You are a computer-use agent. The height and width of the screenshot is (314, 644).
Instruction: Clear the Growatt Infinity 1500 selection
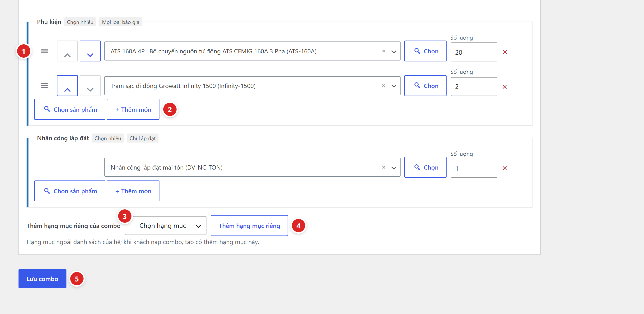click(383, 86)
